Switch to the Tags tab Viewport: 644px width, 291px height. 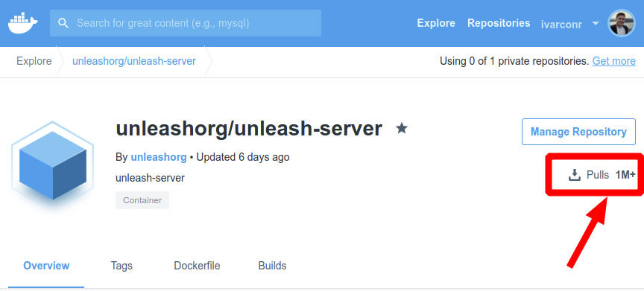tap(121, 266)
